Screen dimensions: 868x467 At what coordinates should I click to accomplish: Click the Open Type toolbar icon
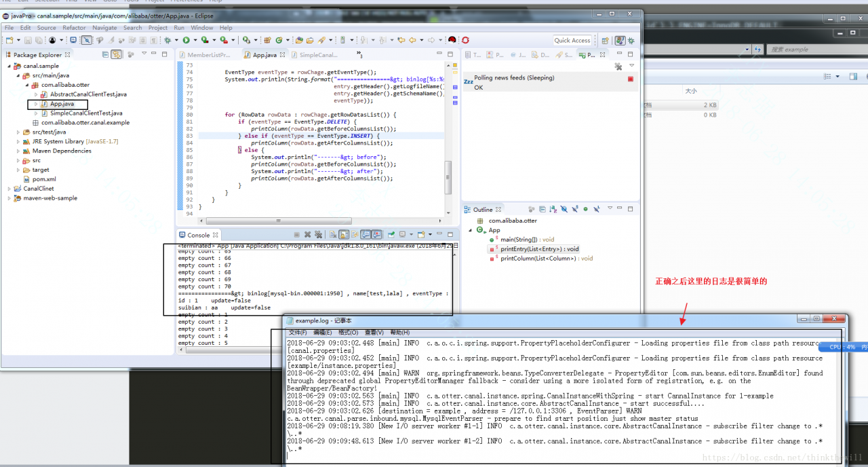click(x=299, y=41)
